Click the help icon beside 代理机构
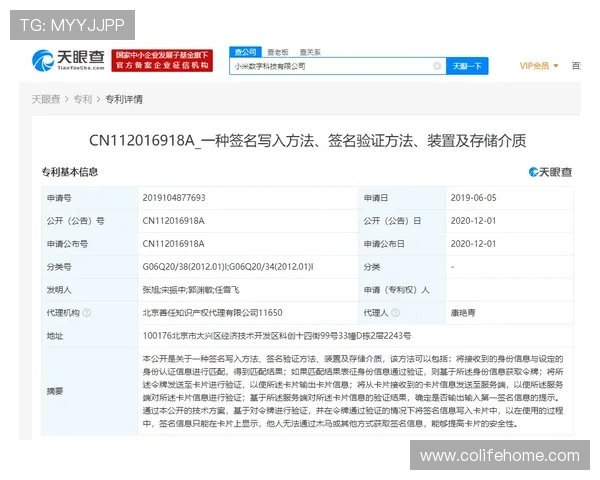The image size is (600, 480). click(87, 313)
